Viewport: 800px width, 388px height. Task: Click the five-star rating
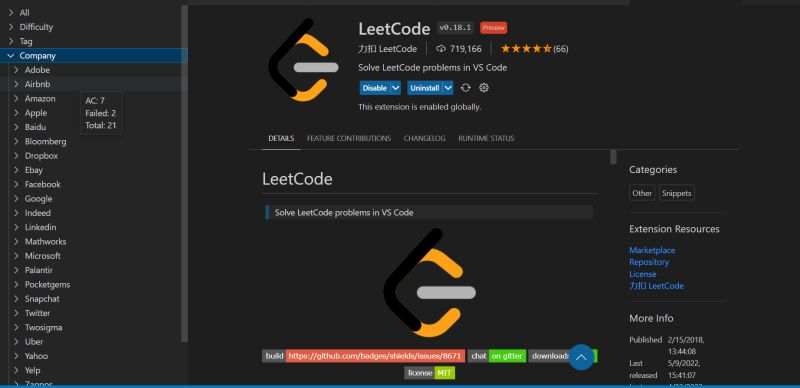[x=526, y=49]
